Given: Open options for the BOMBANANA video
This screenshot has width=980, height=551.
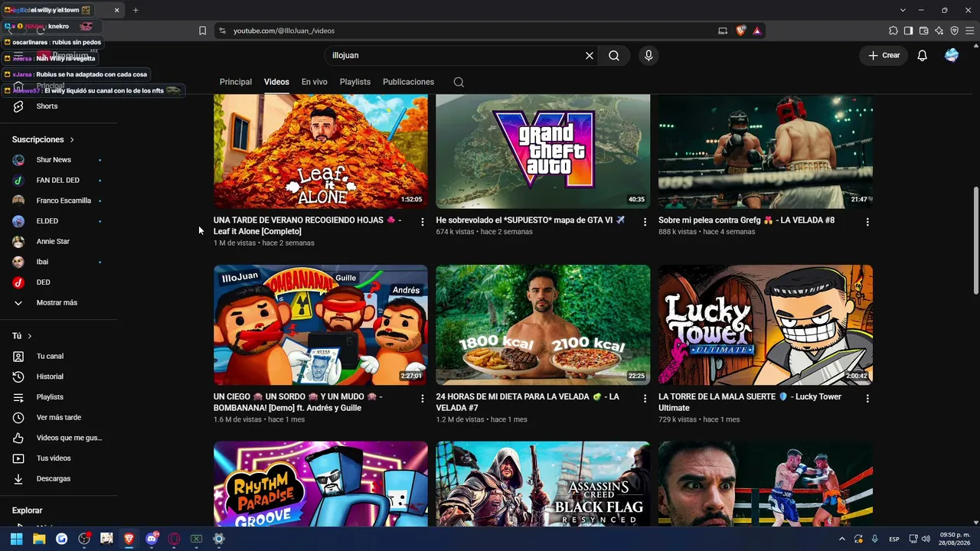Looking at the screenshot, I should tap(423, 399).
